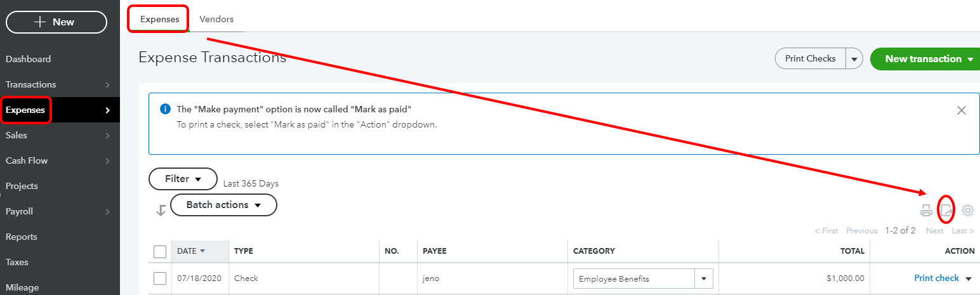Switch to the Vendors tab
Image resolution: width=980 pixels, height=295 pixels.
coord(216,19)
